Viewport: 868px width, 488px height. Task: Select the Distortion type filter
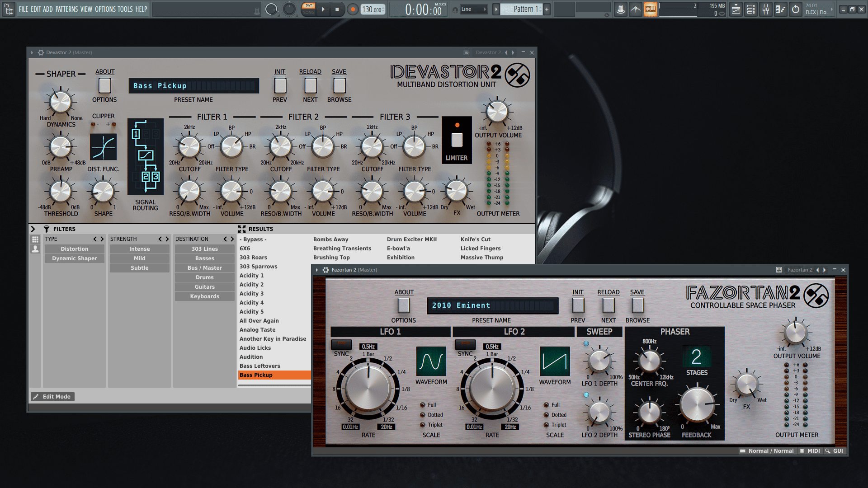coord(75,249)
